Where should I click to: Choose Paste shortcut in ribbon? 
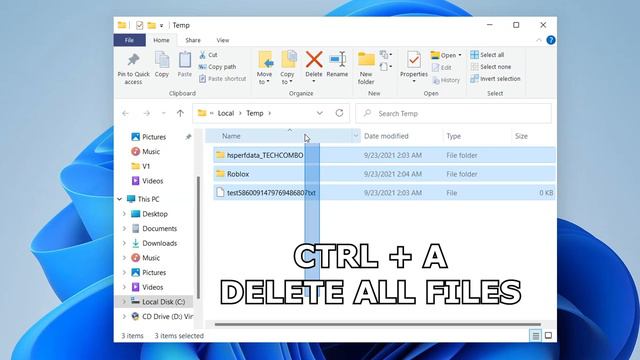click(223, 79)
